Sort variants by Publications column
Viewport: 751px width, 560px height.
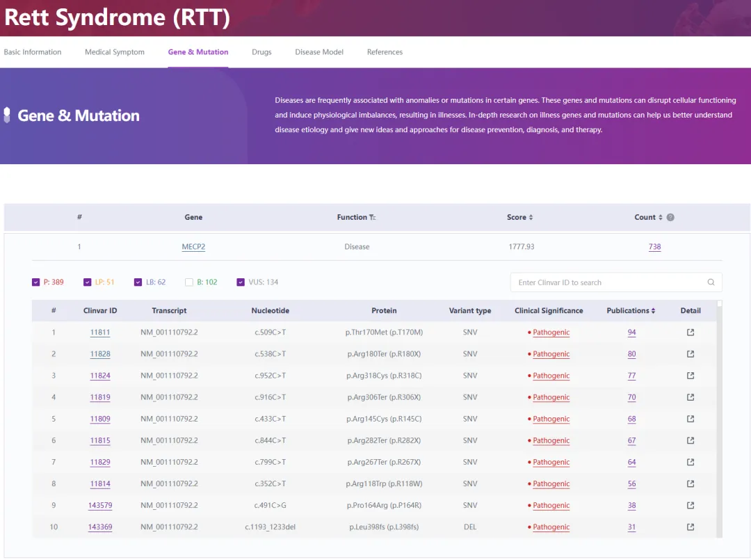point(654,311)
